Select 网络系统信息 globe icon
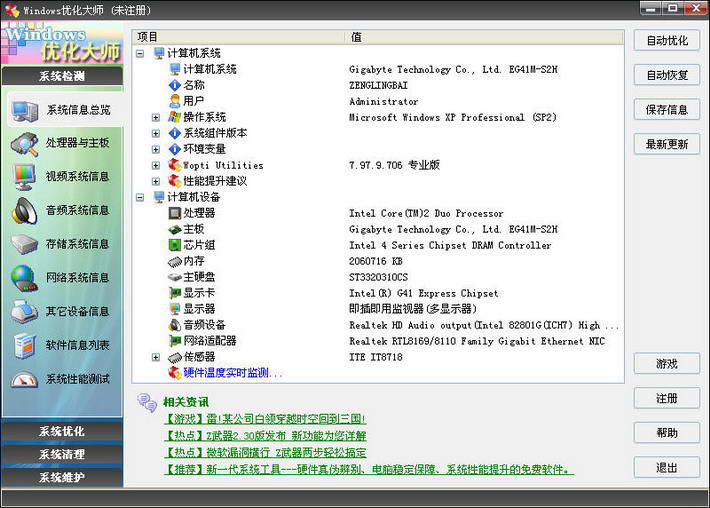 tap(25, 278)
